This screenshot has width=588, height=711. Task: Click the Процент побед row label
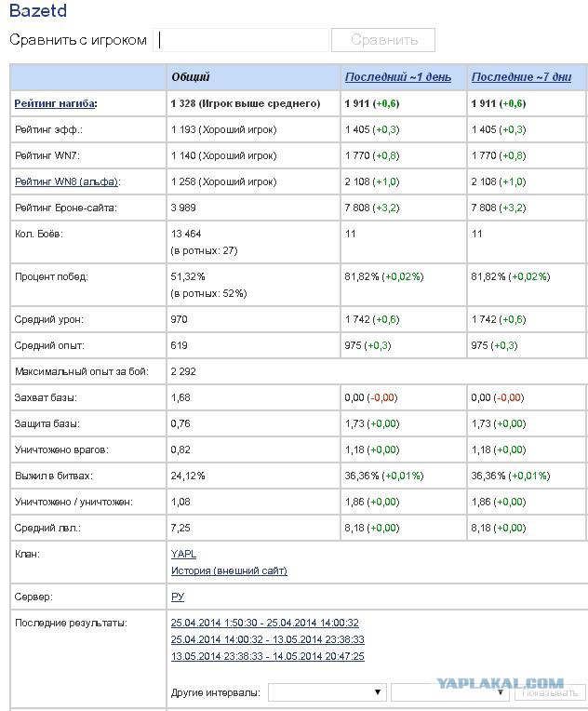[x=51, y=276]
